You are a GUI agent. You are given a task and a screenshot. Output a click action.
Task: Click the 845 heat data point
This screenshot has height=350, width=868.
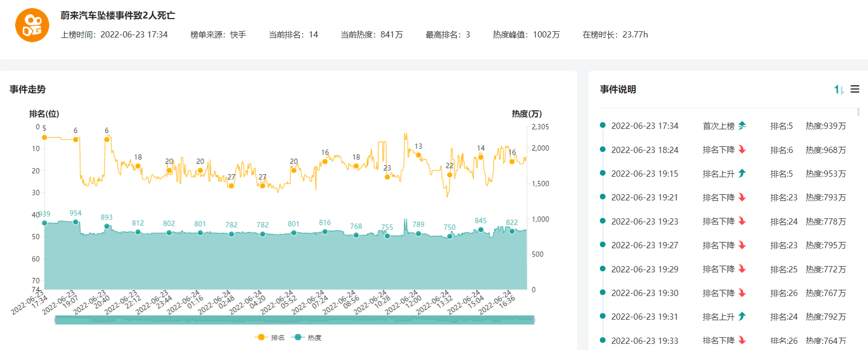(481, 230)
